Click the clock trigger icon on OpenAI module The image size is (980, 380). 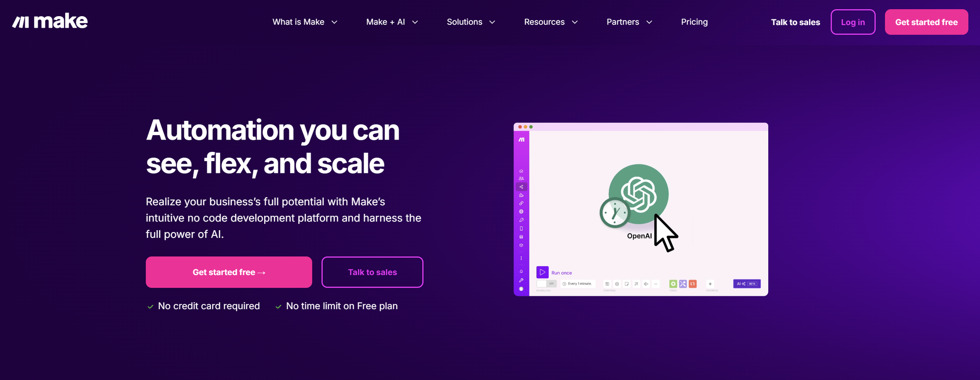coord(614,213)
